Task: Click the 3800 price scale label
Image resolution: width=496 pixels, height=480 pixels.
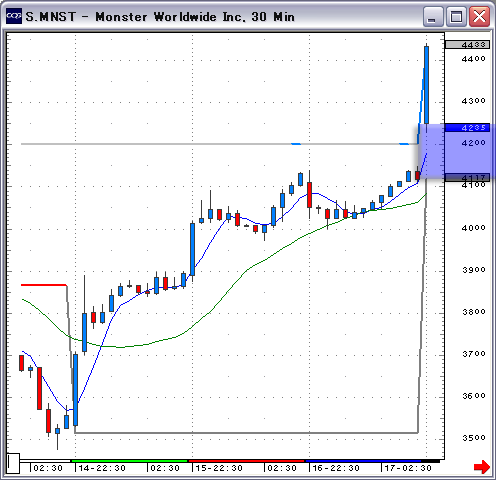Action: pos(473,312)
